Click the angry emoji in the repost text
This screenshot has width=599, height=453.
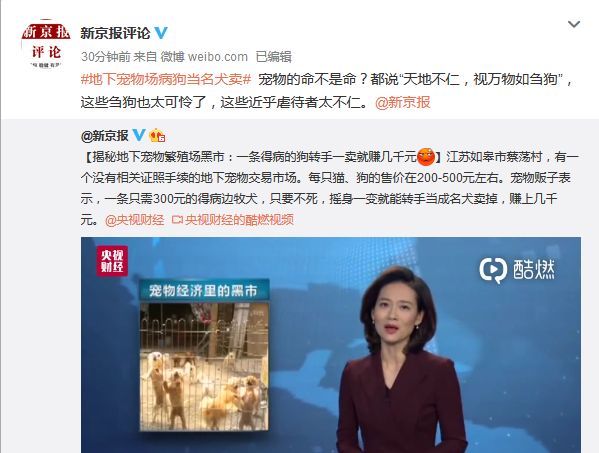[426, 157]
